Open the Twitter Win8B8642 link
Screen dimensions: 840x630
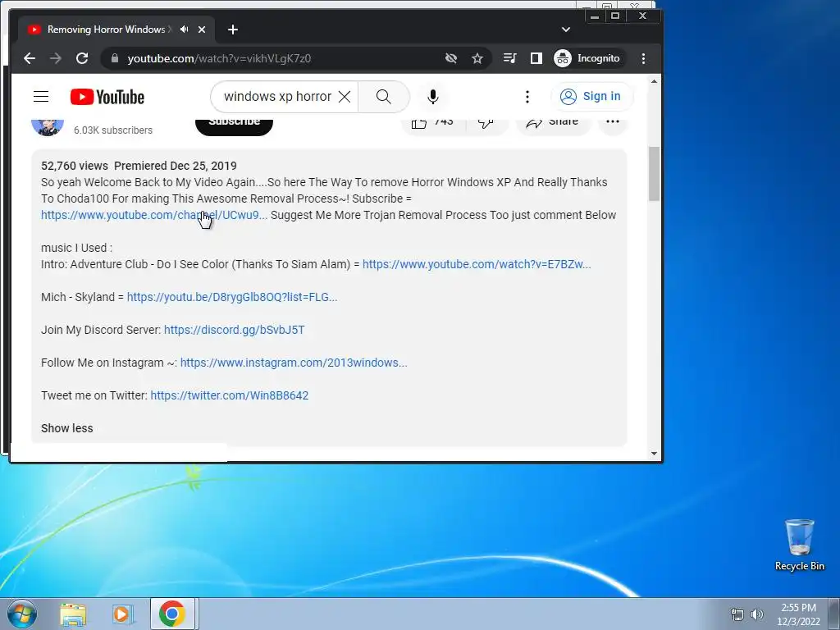pyautogui.click(x=230, y=395)
